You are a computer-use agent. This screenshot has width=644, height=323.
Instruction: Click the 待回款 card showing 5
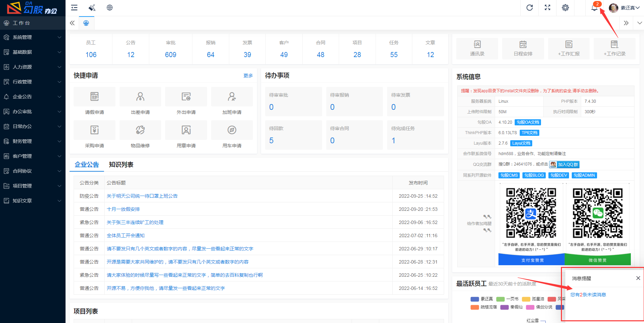(293, 135)
